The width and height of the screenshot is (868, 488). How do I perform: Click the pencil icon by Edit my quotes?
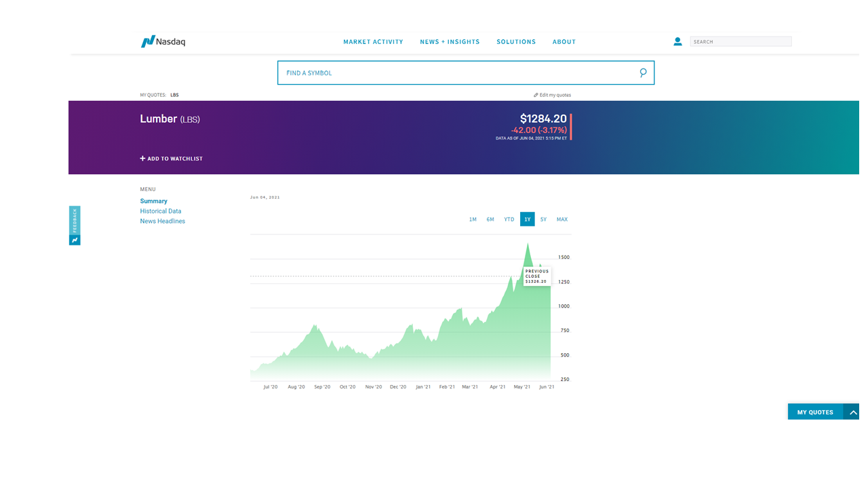(x=536, y=95)
